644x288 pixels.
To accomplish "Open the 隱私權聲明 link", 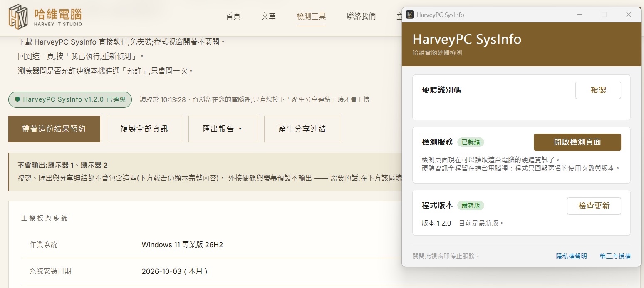I will click(x=572, y=256).
